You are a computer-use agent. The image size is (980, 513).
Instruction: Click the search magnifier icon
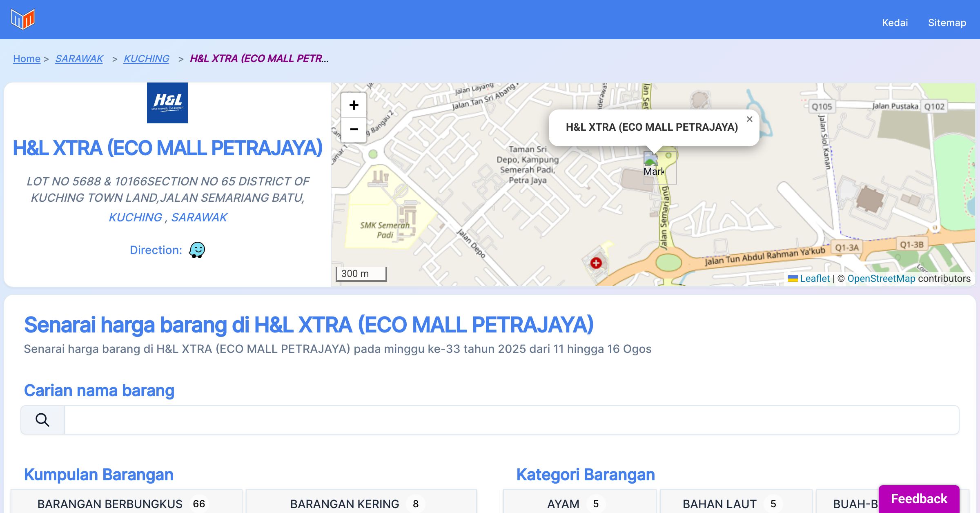(x=42, y=420)
